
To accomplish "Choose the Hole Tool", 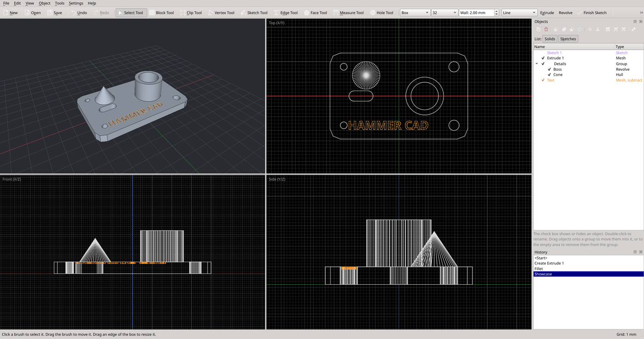I will (x=381, y=13).
